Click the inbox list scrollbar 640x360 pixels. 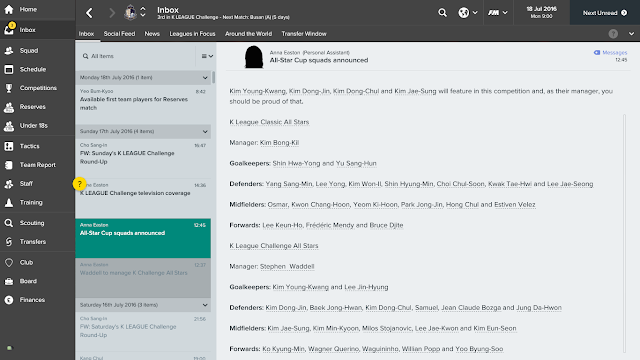[213, 78]
